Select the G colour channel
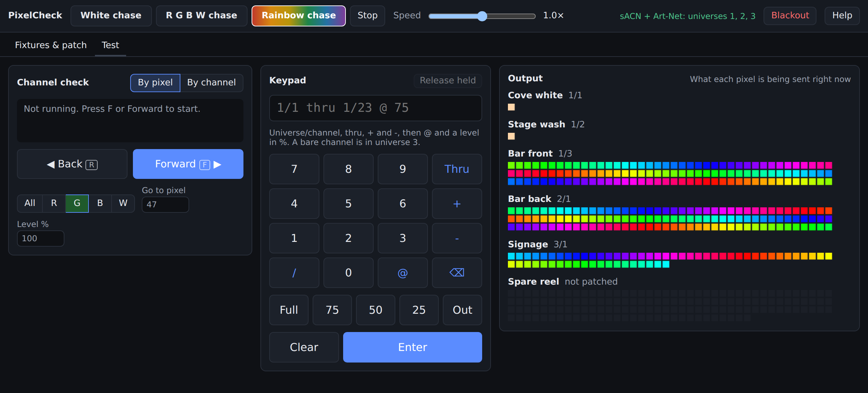 (x=77, y=203)
